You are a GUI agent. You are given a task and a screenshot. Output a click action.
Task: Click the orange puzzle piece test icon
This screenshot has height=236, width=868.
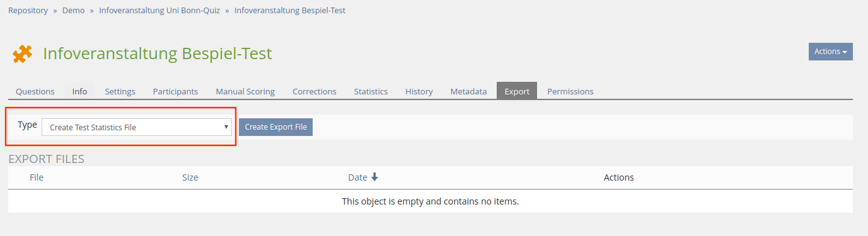[x=23, y=54]
